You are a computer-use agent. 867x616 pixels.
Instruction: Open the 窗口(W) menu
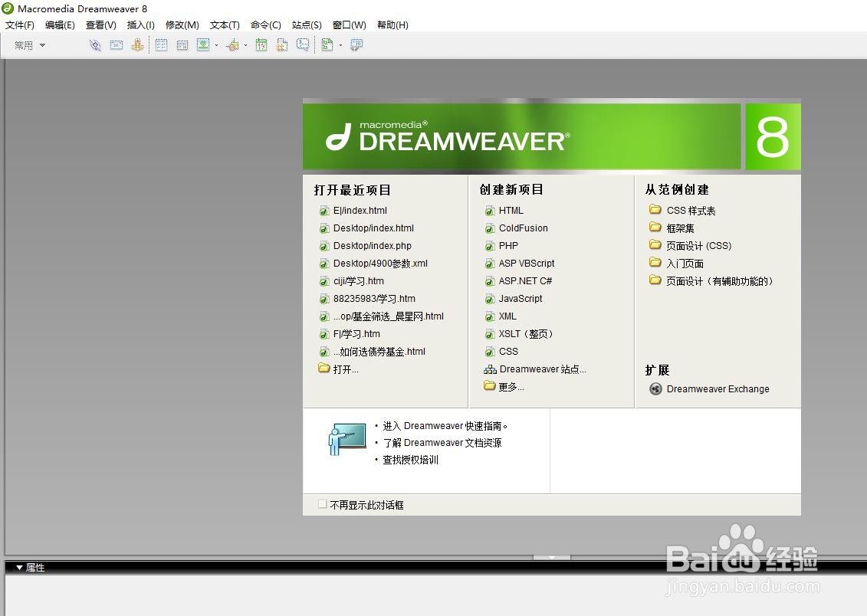coord(349,25)
